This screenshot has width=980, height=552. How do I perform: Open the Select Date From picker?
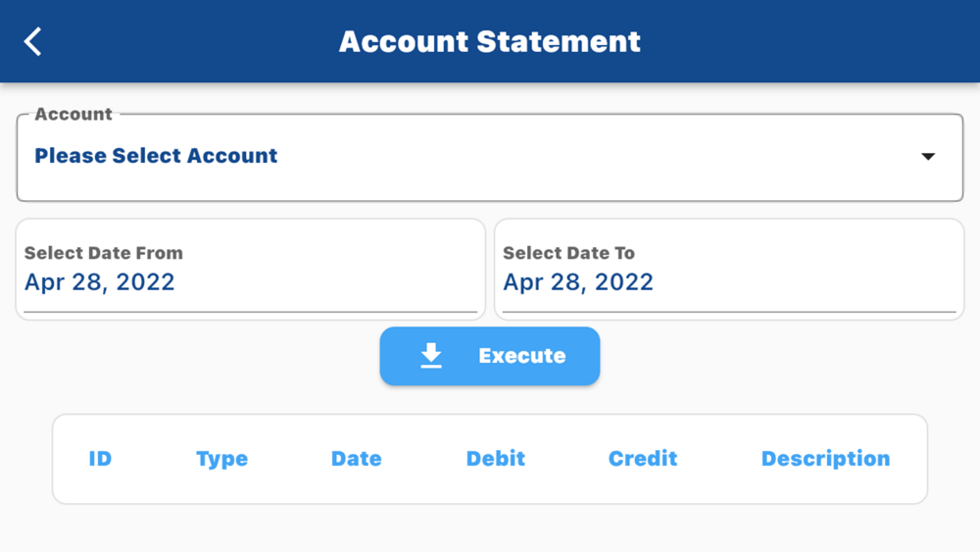tap(251, 270)
